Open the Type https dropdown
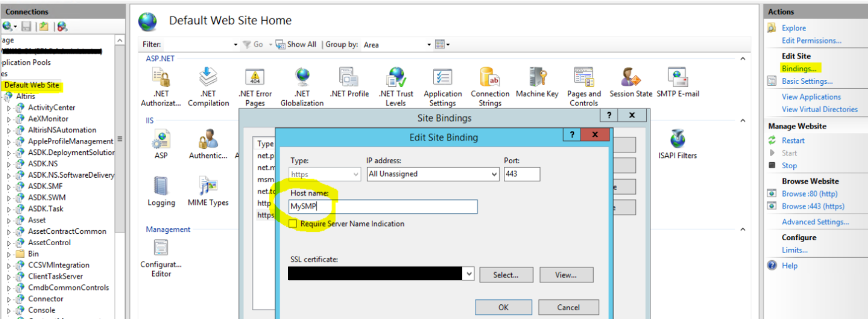 pos(325,174)
